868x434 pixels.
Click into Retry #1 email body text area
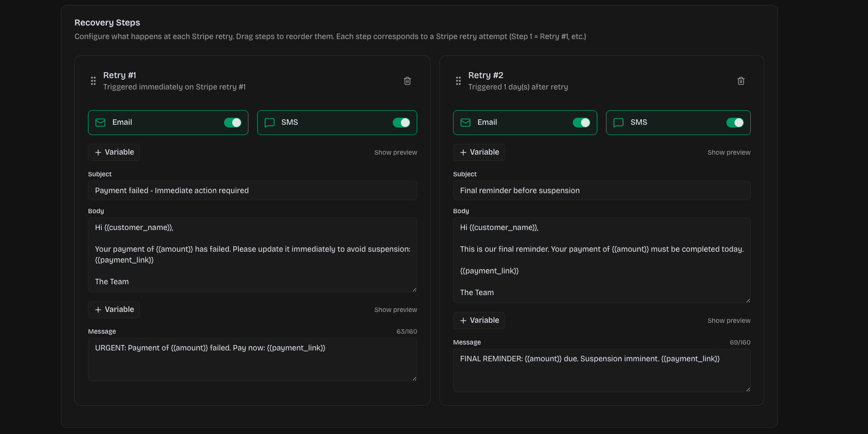(252, 255)
